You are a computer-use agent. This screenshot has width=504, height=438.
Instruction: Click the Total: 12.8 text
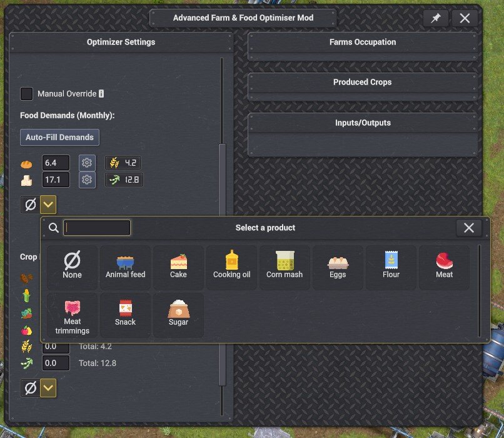(98, 363)
